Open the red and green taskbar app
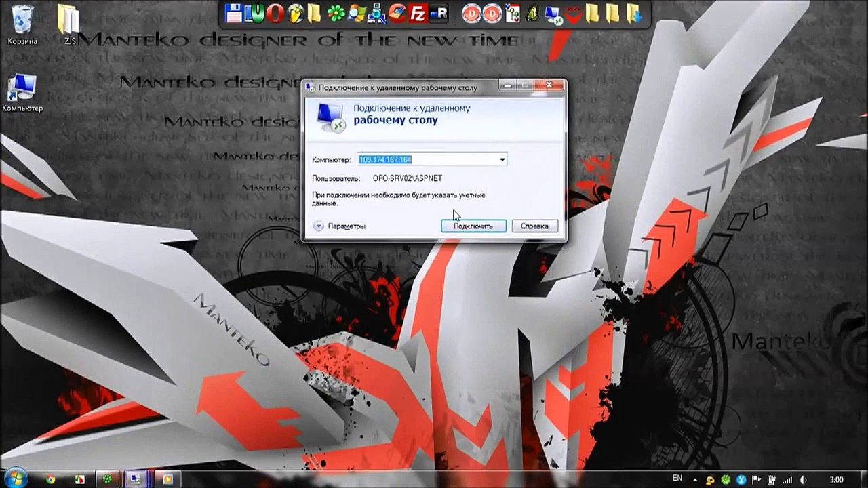 coord(79,479)
